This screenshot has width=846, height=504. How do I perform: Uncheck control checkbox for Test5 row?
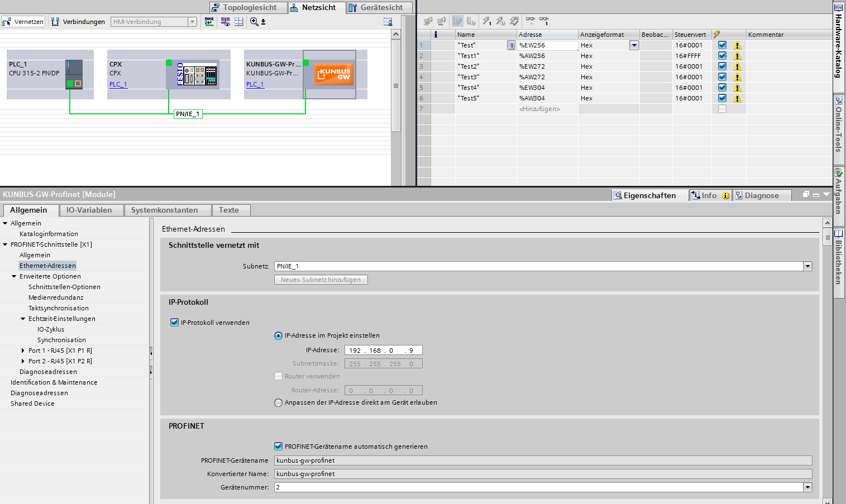pos(722,98)
